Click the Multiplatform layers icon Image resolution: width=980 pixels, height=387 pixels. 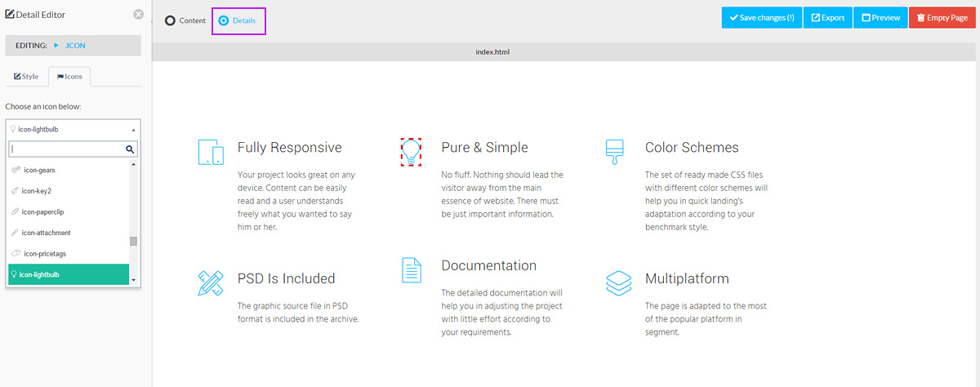coord(618,283)
